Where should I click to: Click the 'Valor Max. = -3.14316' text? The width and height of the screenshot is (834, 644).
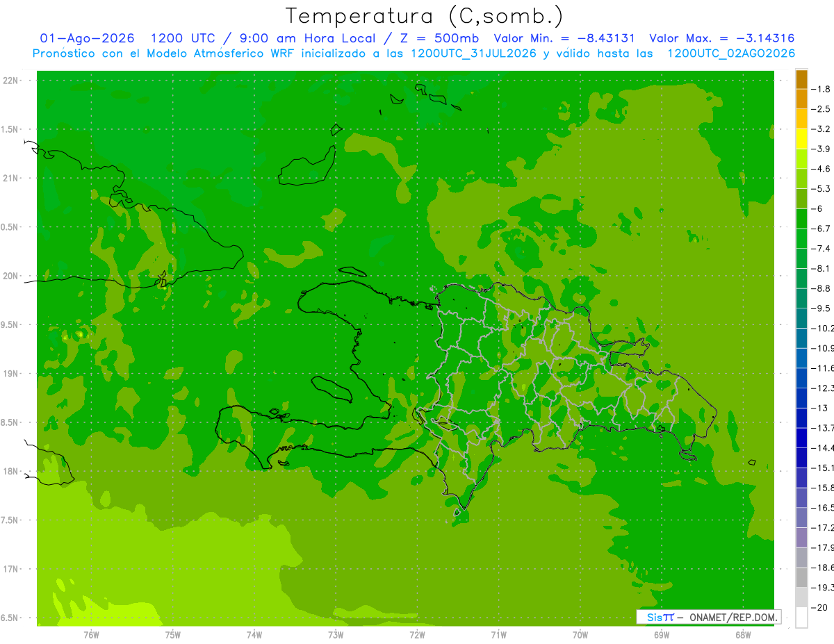[721, 38]
